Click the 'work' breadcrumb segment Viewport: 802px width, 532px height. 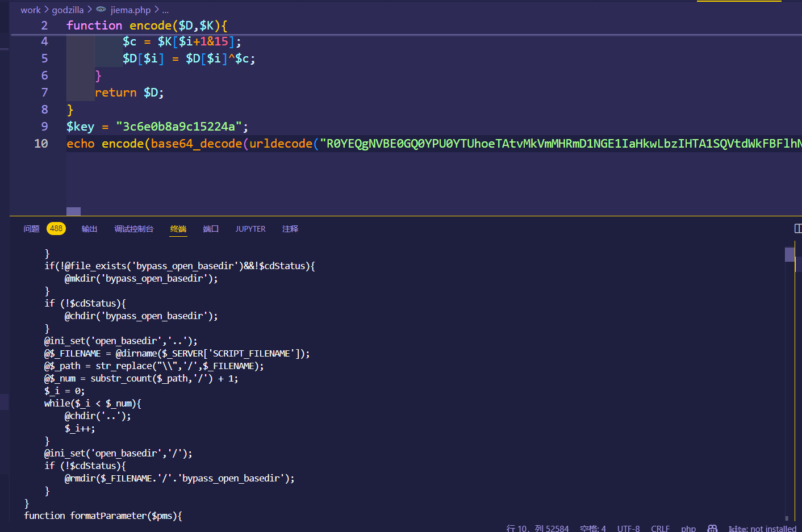click(x=31, y=10)
